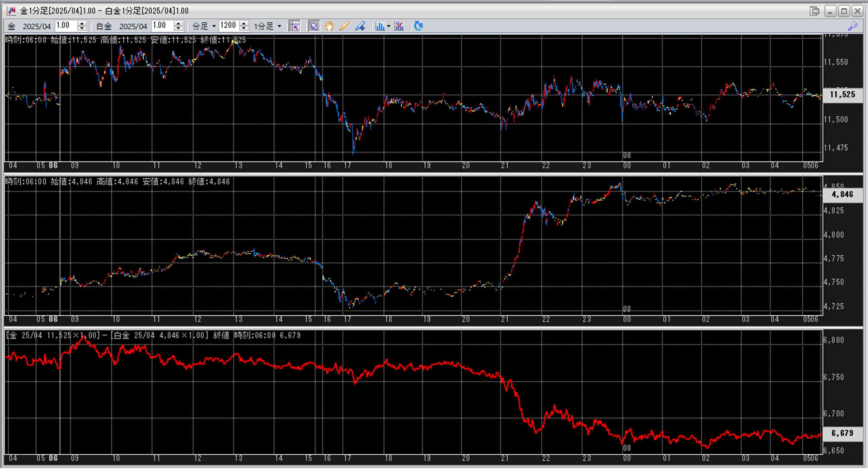Click the 1200 bar count input field
868x469 pixels.
(228, 26)
